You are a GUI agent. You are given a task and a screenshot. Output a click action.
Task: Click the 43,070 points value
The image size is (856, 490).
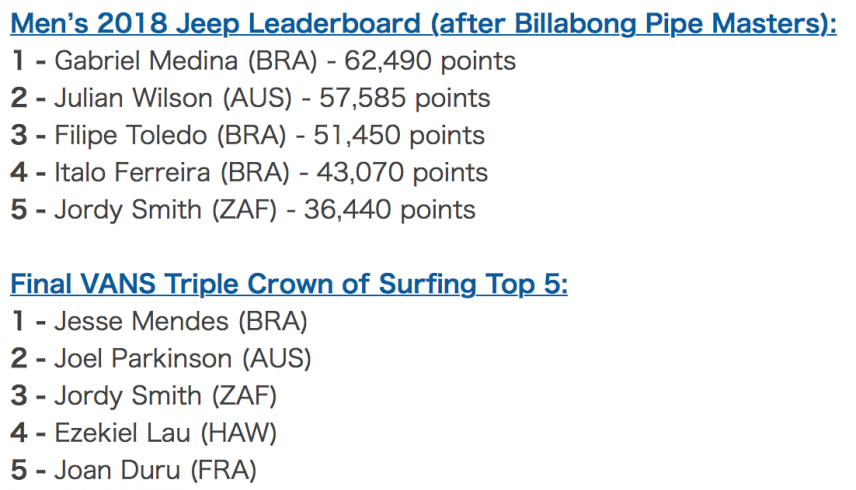(402, 172)
